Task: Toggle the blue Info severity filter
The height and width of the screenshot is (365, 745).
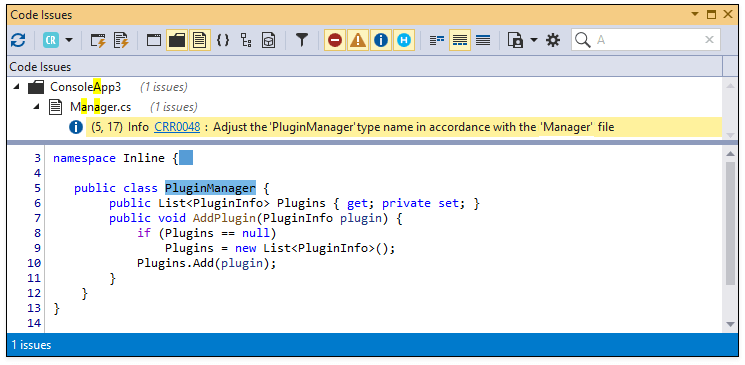Action: click(x=381, y=40)
